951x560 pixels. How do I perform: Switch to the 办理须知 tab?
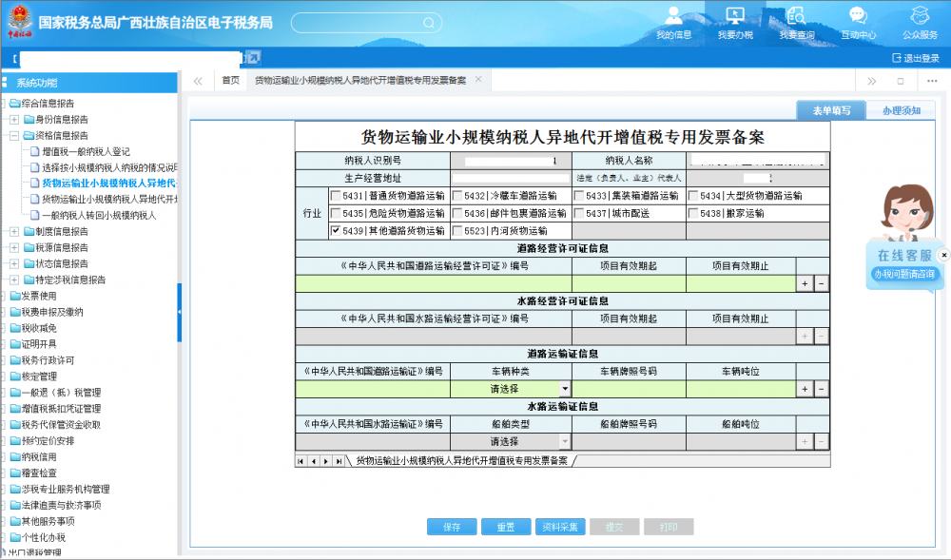tap(900, 110)
